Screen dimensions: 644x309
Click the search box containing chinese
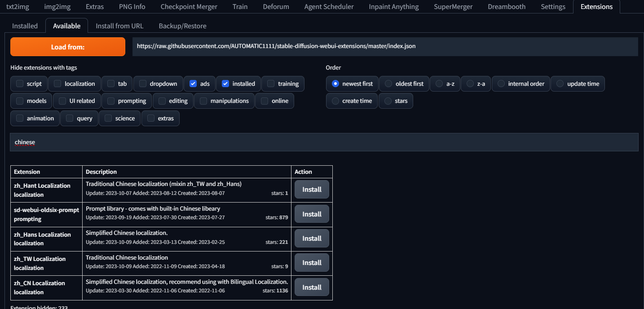click(324, 142)
